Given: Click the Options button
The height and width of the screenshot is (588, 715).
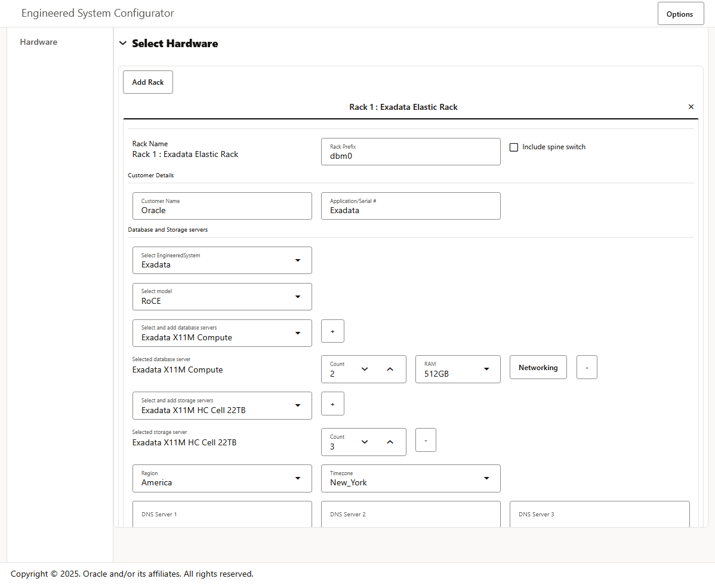Looking at the screenshot, I should pyautogui.click(x=680, y=13).
